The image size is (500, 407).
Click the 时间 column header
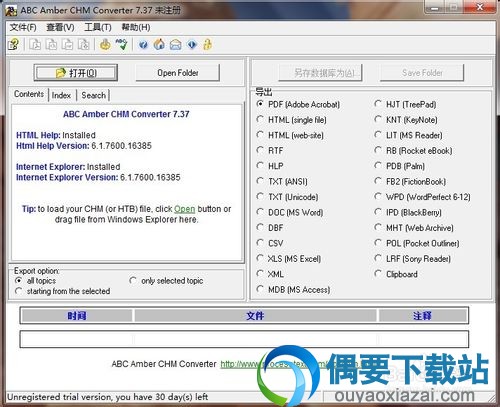(77, 316)
